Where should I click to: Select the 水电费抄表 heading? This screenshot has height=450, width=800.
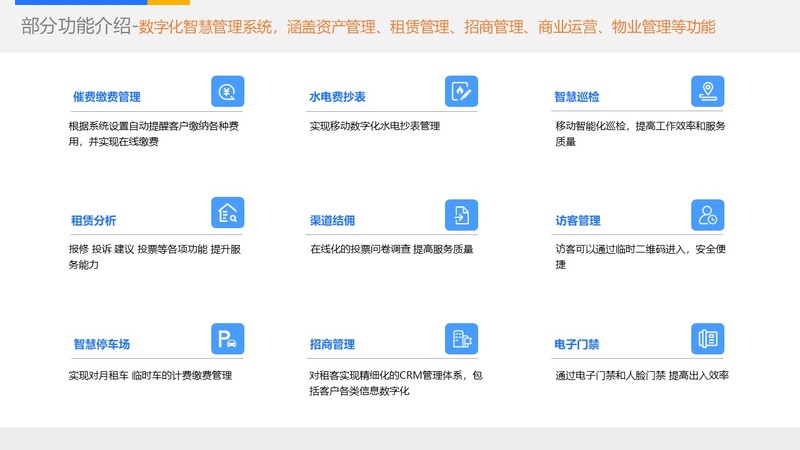[x=337, y=97]
